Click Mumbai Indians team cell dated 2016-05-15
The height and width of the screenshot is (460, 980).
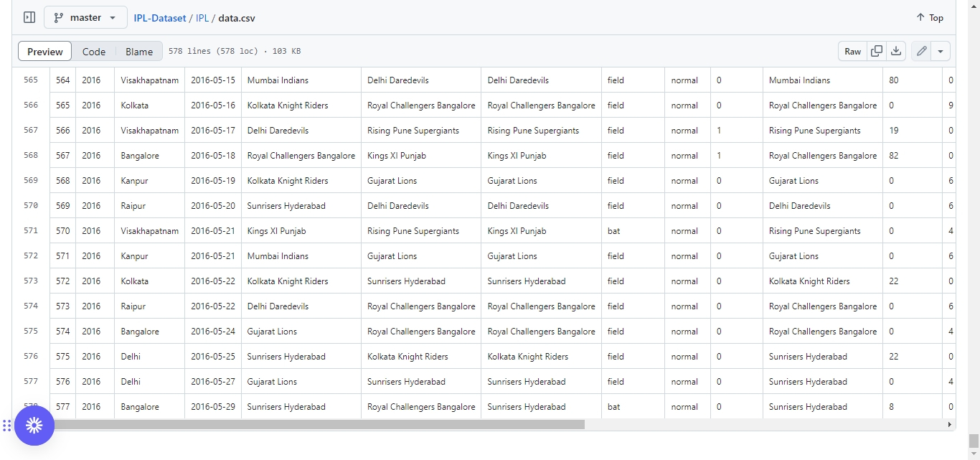click(301, 80)
